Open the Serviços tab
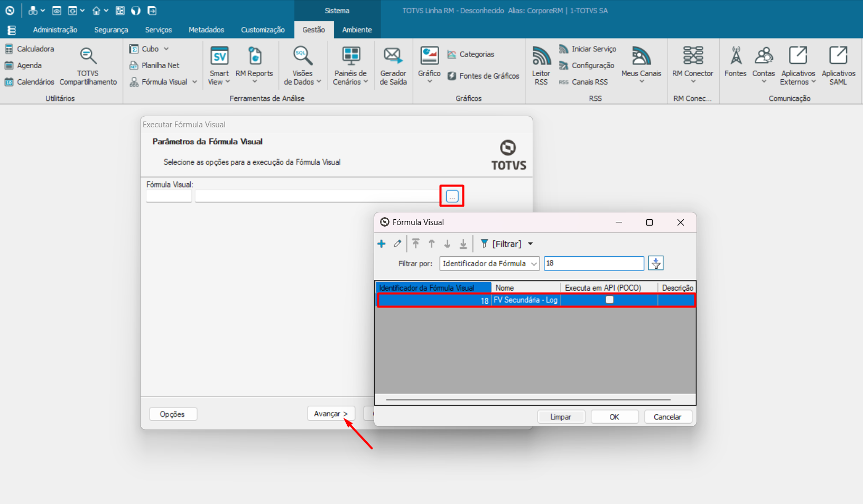Screen dimensions: 863x504 [x=159, y=30]
